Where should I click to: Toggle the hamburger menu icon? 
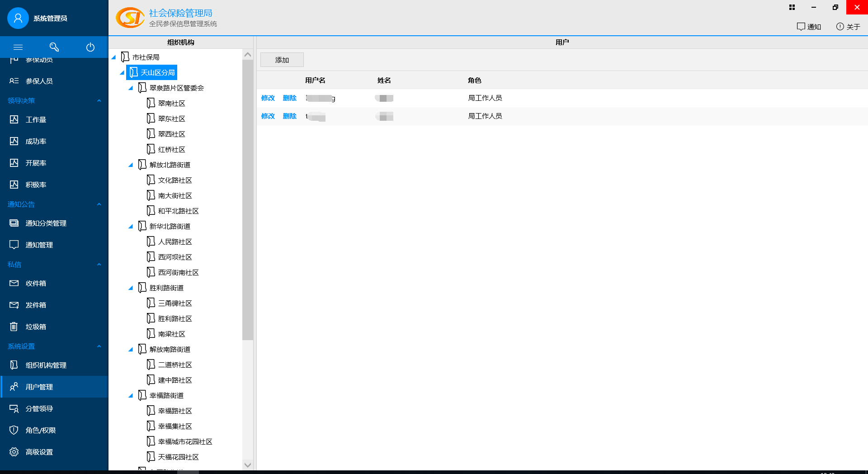[18, 47]
